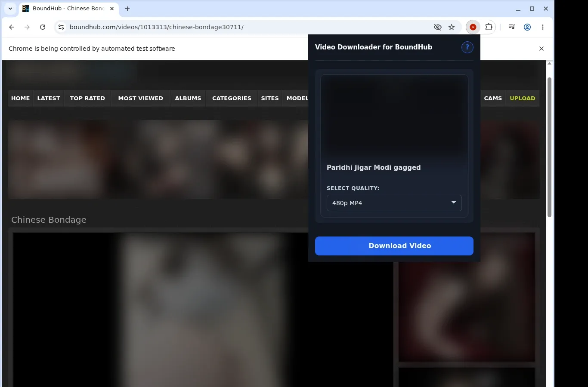
Task: Open the TOP RATED menu item
Action: (87, 98)
